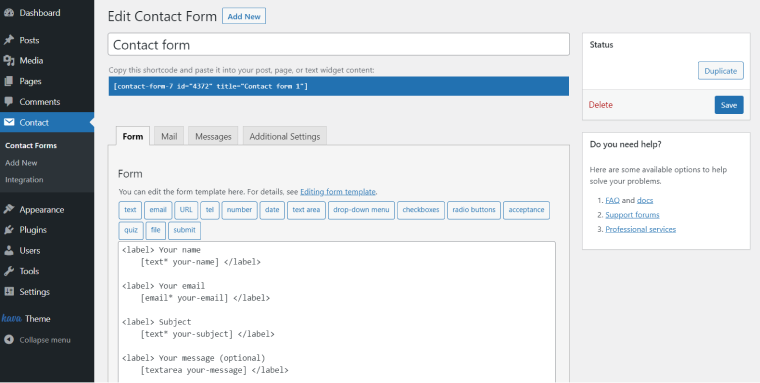Insert a radio buttons tag
This screenshot has height=383, width=760.
point(474,210)
